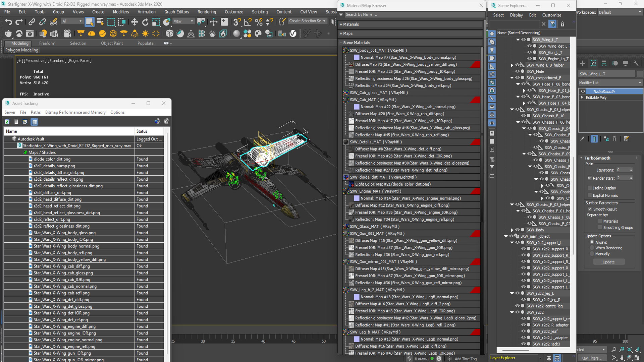This screenshot has width=644, height=362.
Task: Toggle the Render Iters checkbox
Action: click(589, 178)
